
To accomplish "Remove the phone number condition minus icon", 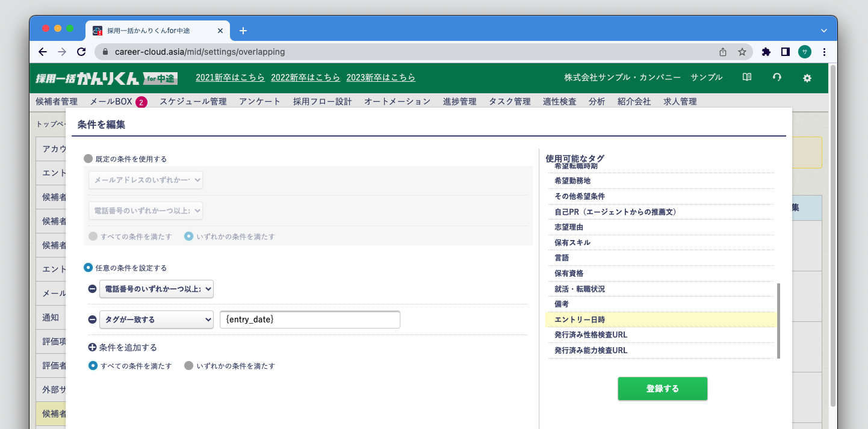I will (x=92, y=289).
